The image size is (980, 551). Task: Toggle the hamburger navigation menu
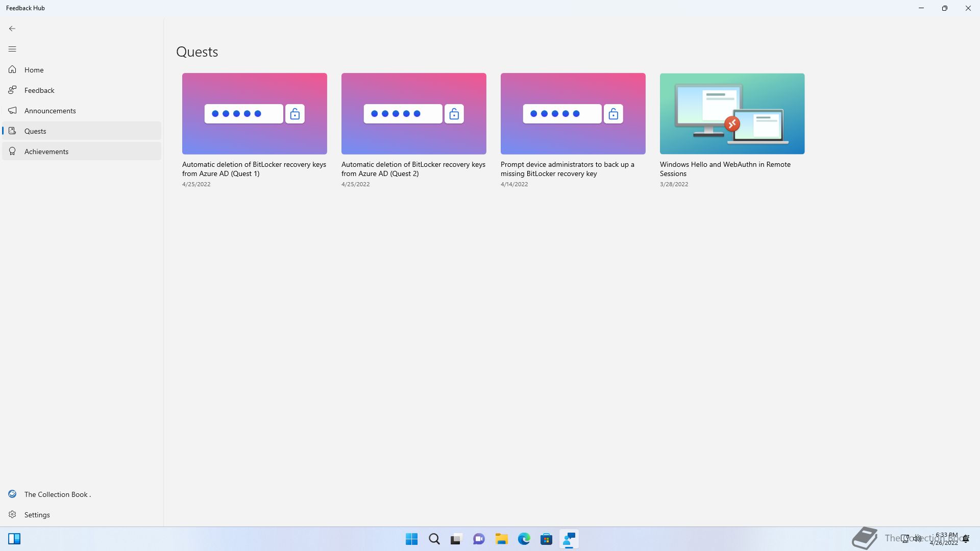(12, 49)
